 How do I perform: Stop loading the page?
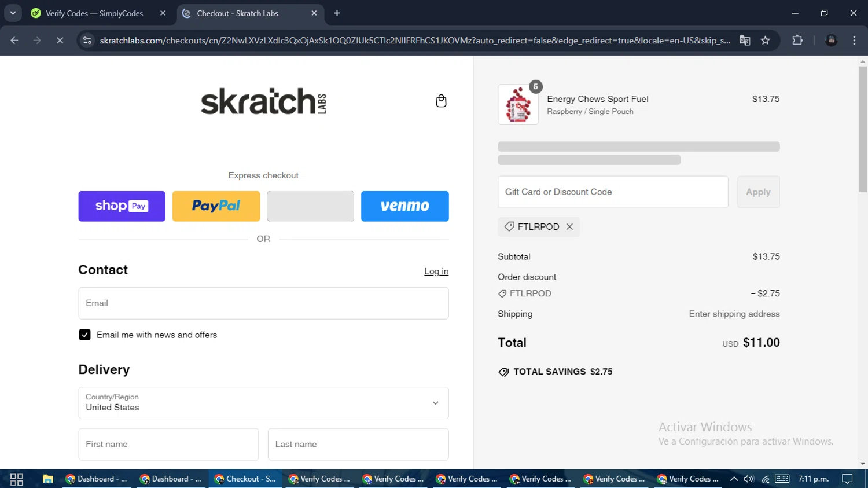[x=60, y=40]
